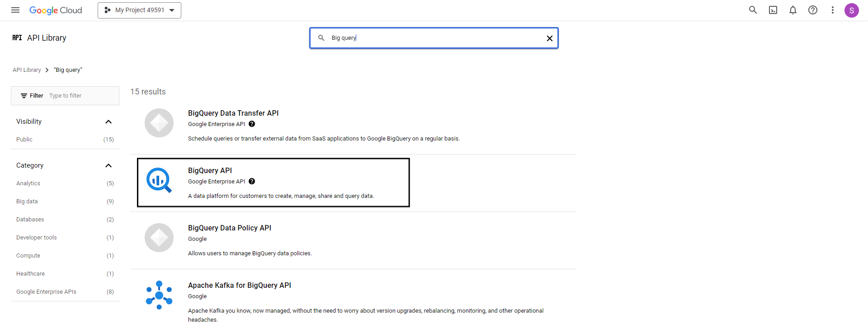The height and width of the screenshot is (333, 868).
Task: Click the Category section heading
Action: coord(30,165)
